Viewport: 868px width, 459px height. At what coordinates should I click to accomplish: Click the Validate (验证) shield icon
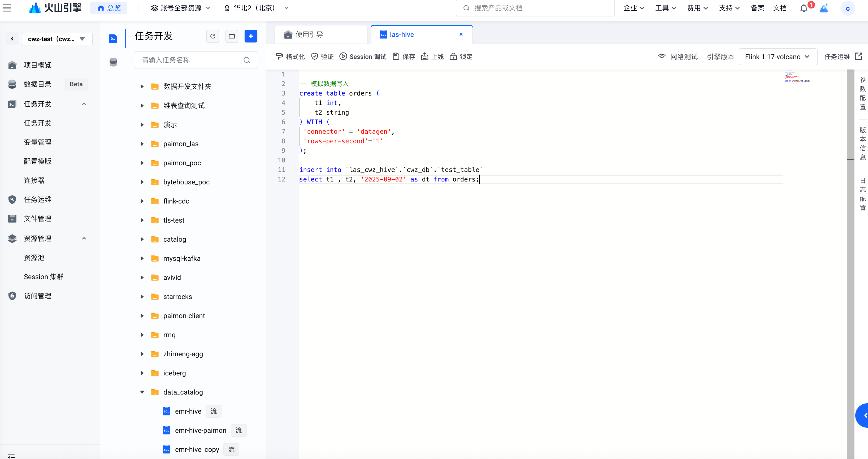pos(314,56)
